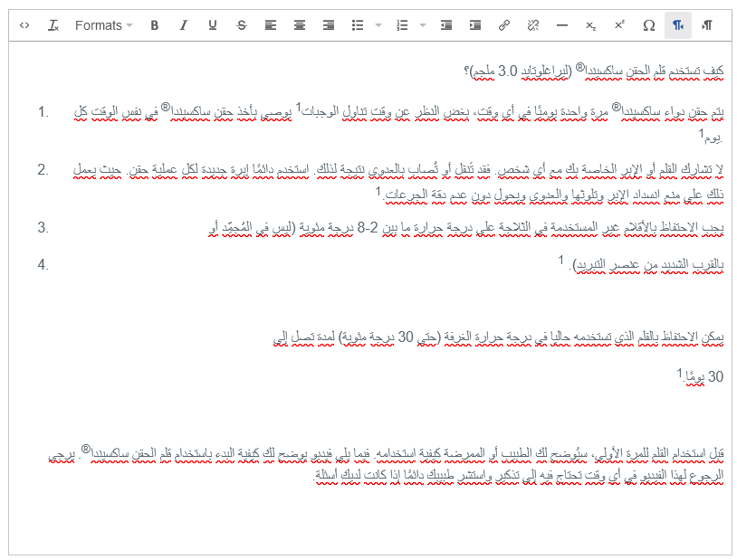
Task: Select the clear formatting tool
Action: 53,25
